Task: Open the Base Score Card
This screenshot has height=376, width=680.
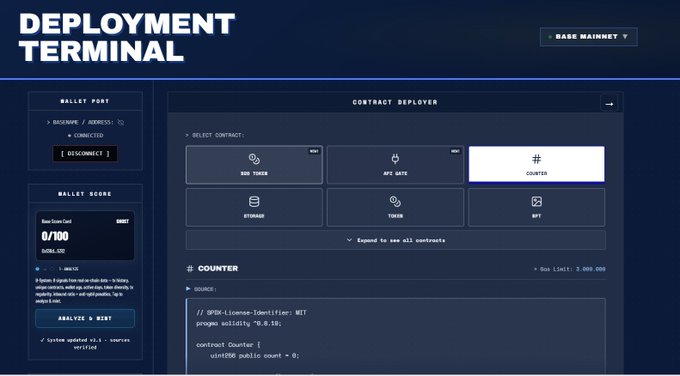Action: (x=85, y=235)
